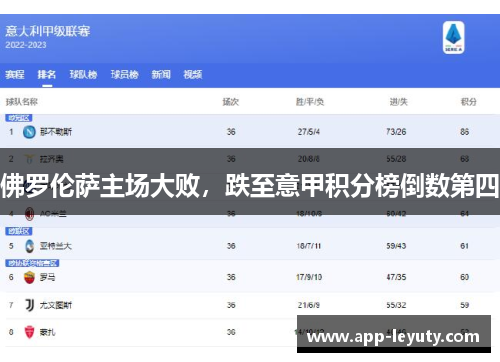
Task: Click the 球队名称 column header
Action: (x=22, y=102)
